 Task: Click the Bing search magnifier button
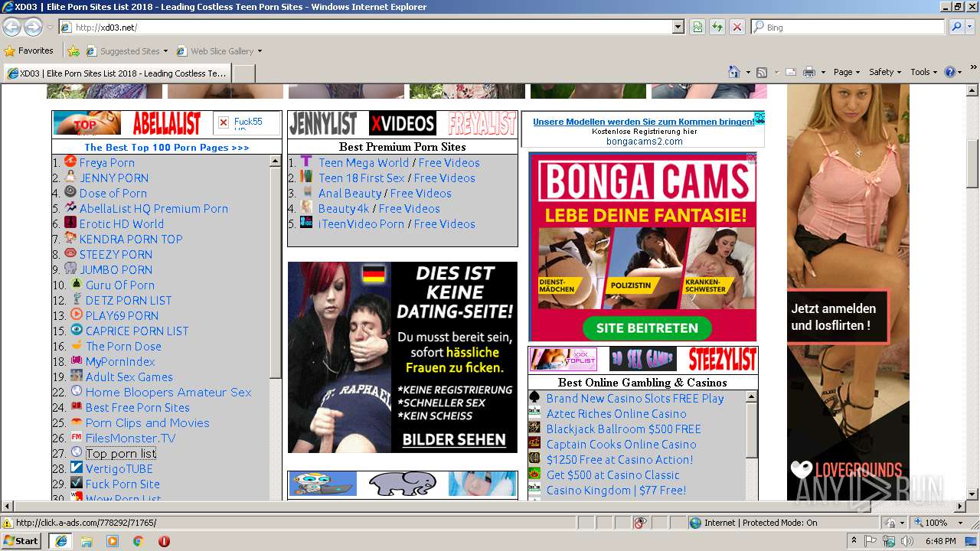point(956,27)
